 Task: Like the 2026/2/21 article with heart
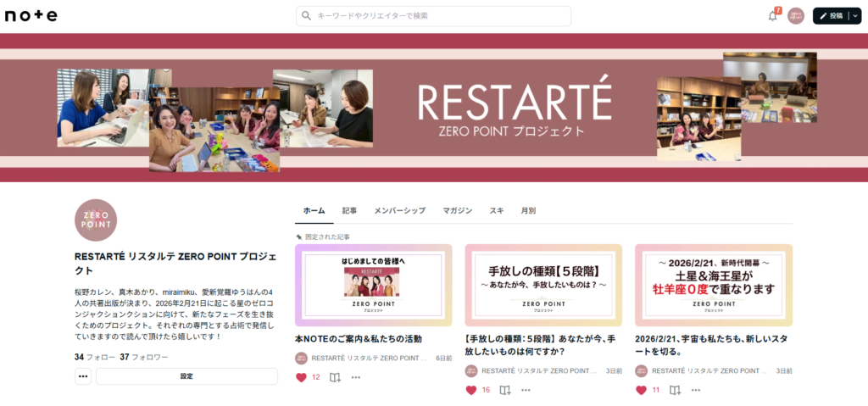[641, 390]
